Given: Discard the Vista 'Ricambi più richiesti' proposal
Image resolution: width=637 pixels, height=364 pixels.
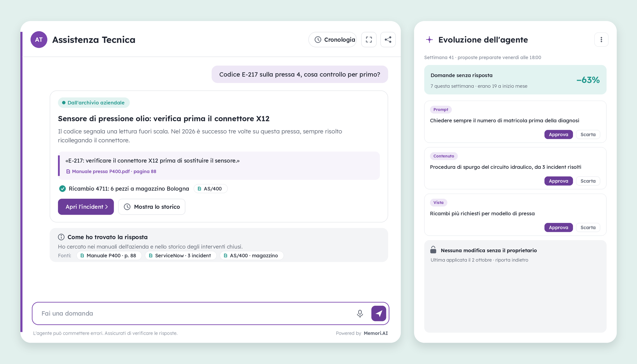Looking at the screenshot, I should pos(588,227).
